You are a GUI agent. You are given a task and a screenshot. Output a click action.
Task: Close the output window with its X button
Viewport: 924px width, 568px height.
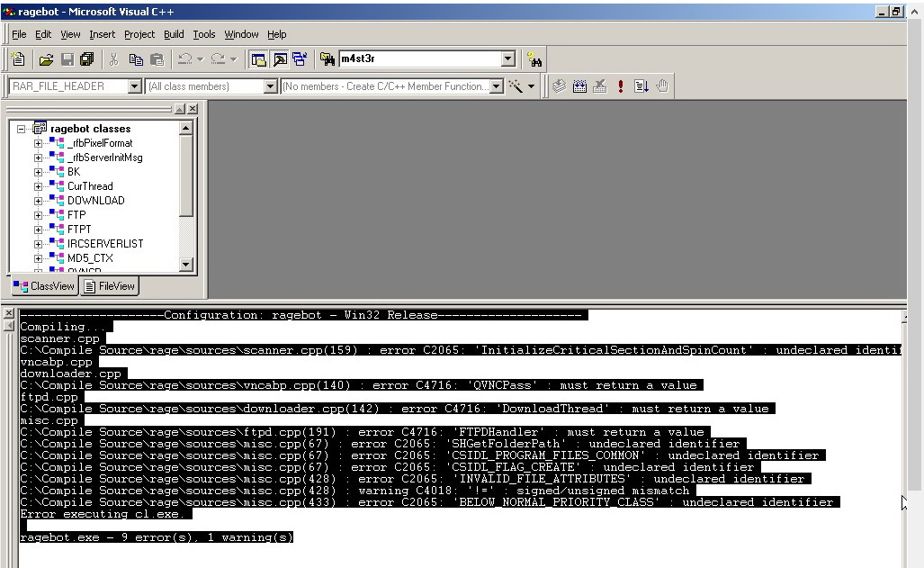coord(9,313)
